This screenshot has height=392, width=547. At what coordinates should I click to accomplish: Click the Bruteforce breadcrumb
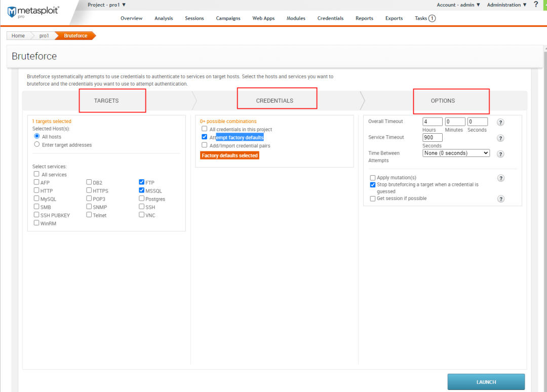tap(75, 35)
